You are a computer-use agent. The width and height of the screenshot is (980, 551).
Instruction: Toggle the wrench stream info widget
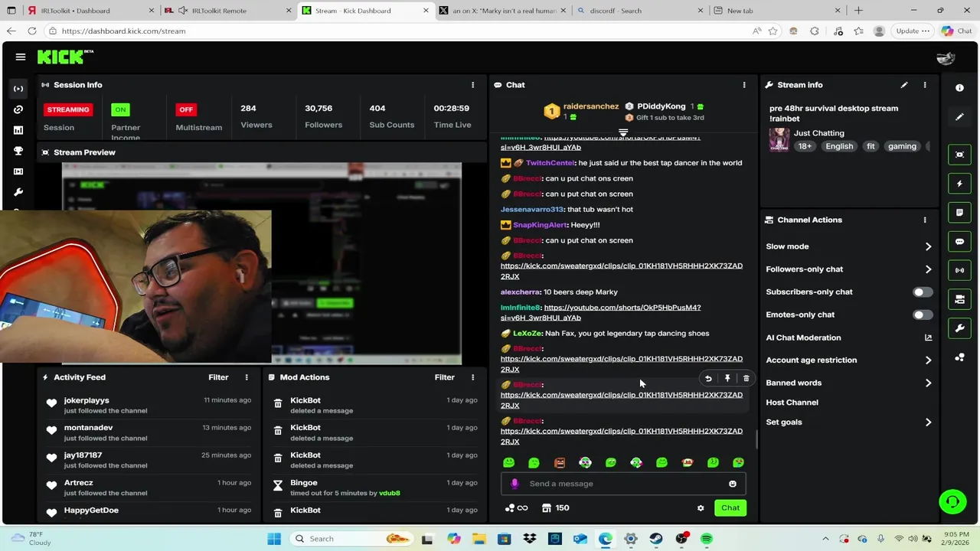coord(959,328)
